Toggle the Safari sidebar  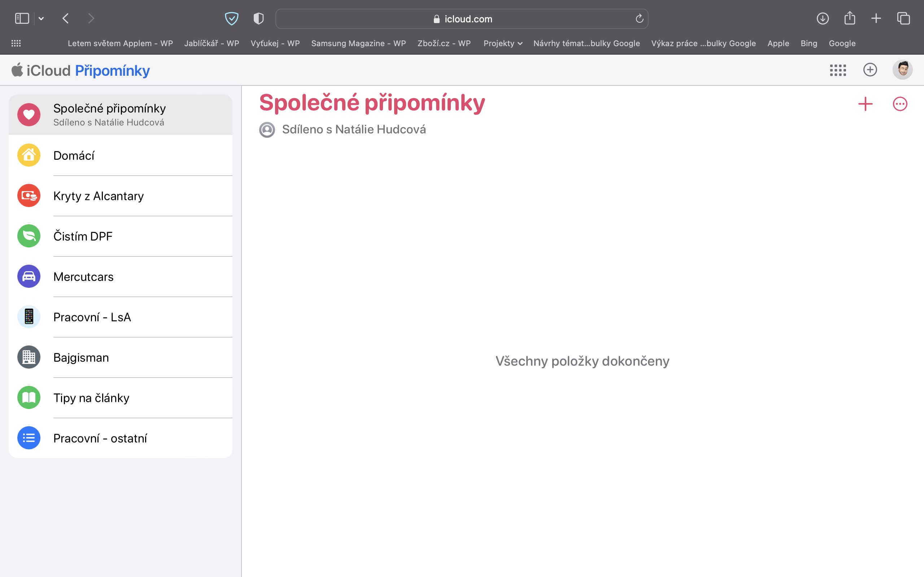pos(22,18)
